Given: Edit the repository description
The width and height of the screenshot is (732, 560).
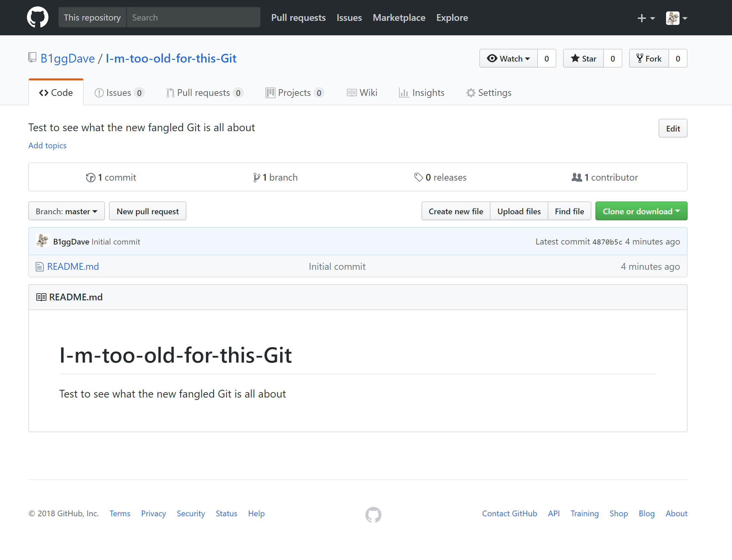Looking at the screenshot, I should [673, 128].
